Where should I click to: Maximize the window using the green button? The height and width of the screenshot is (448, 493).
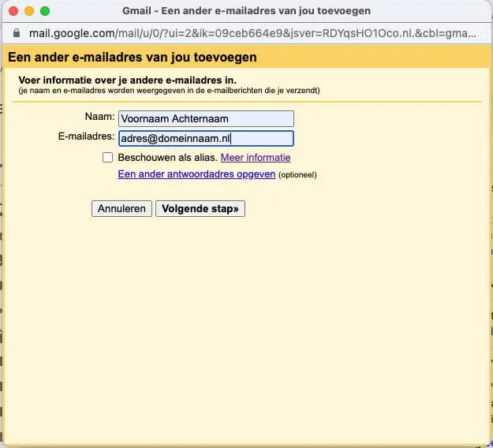tap(45, 12)
